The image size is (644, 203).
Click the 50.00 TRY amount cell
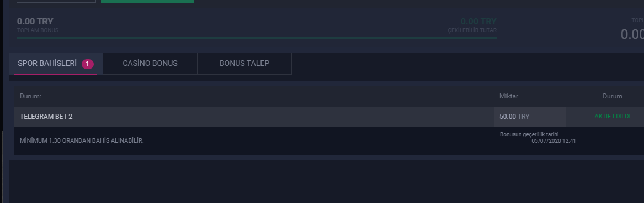click(x=529, y=117)
